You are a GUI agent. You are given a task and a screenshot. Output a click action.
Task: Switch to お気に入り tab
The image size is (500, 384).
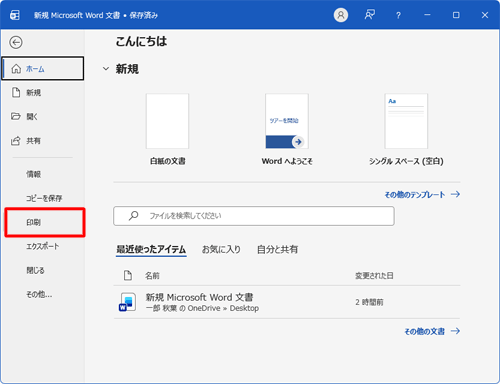pyautogui.click(x=221, y=249)
